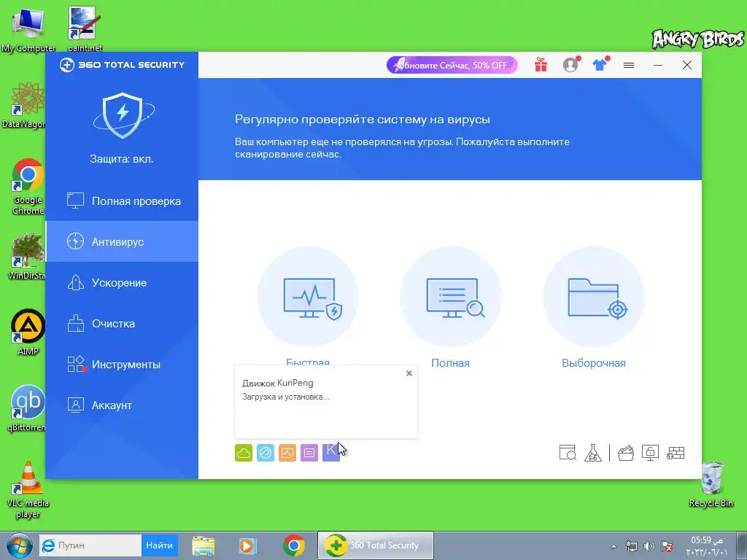747x560 pixels.
Task: Click the KunPeng engine K icon
Action: 331,453
